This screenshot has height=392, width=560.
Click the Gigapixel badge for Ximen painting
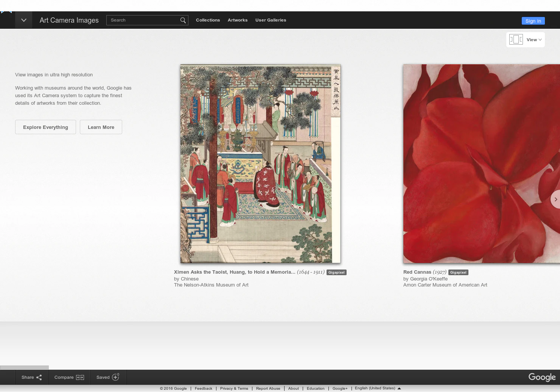[336, 272]
